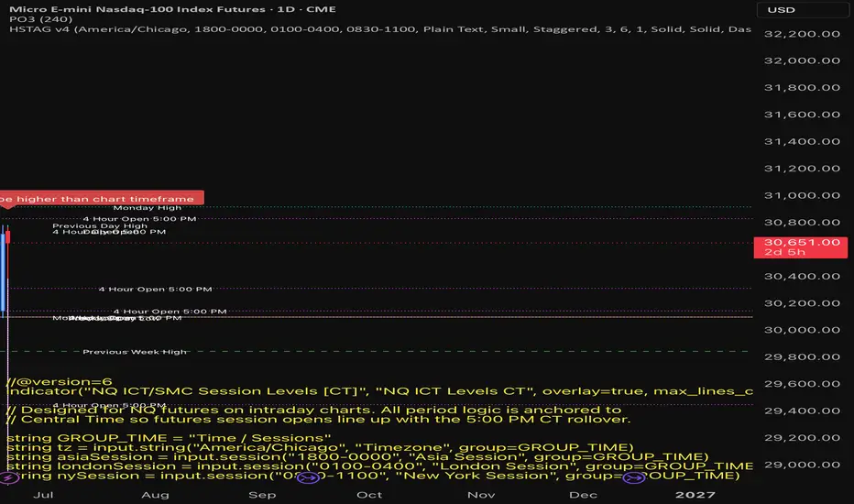Click the Previous Day High level label
This screenshot has height=504, width=854.
(100, 225)
